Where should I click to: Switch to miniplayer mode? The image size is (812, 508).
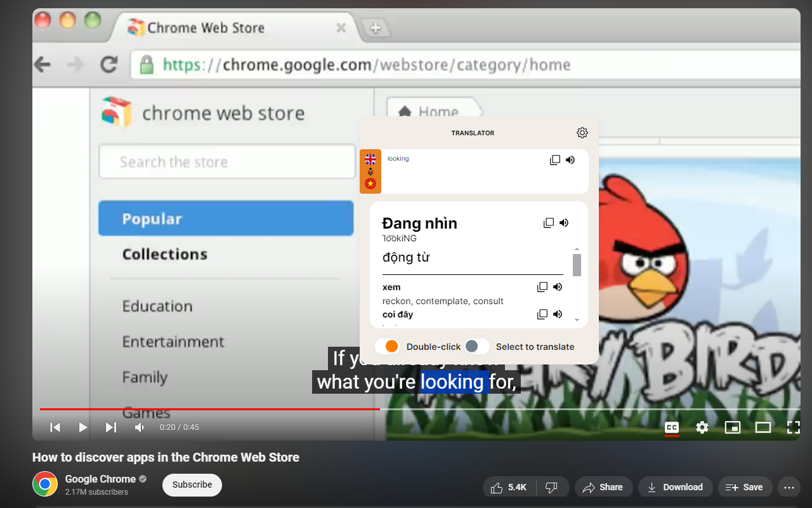733,427
